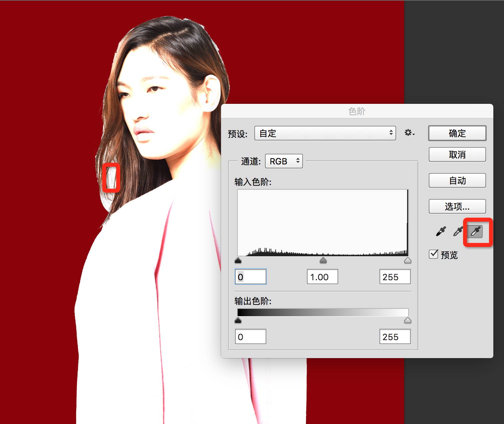Click the hair area marked by red box

(111, 177)
